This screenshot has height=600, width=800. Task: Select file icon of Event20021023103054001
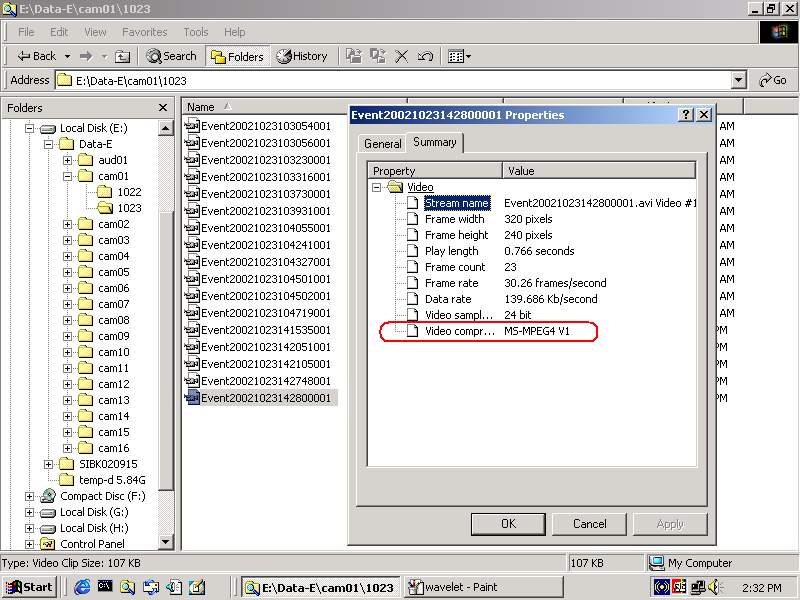coord(192,126)
